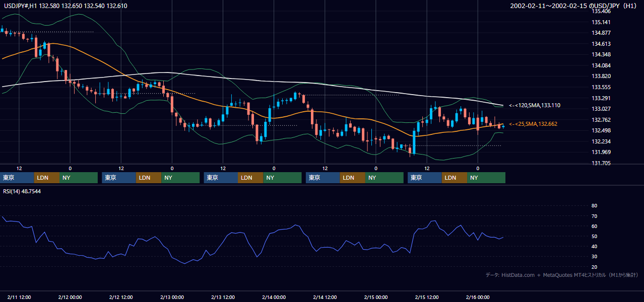The height and width of the screenshot is (302, 644).
Task: Select the 2/13 00:00 date marker
Action: click(x=172, y=297)
